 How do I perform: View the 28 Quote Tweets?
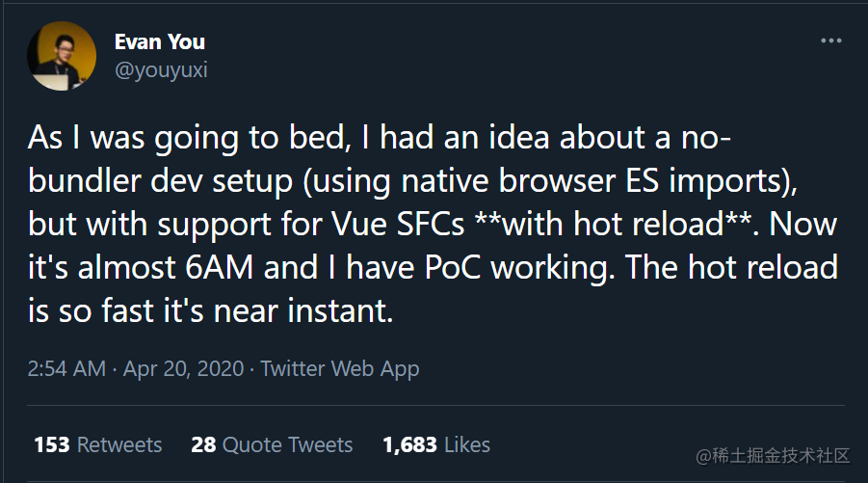272,444
